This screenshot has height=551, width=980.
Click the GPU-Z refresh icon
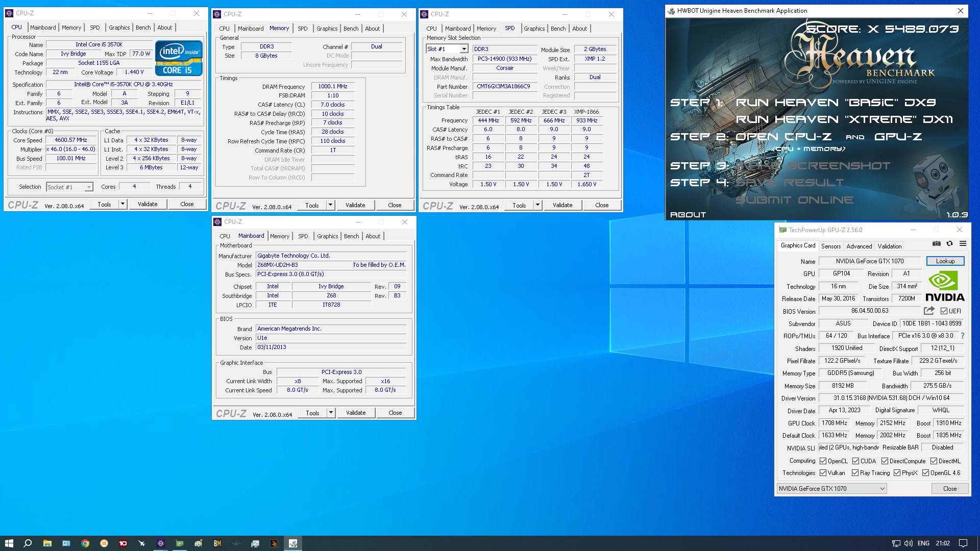[x=949, y=244]
